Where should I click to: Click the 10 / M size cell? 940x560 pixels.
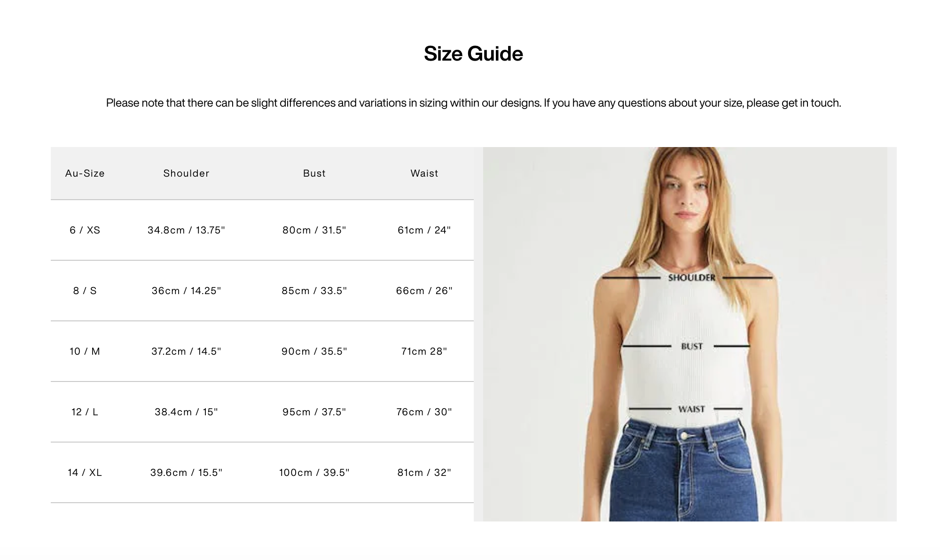[85, 351]
